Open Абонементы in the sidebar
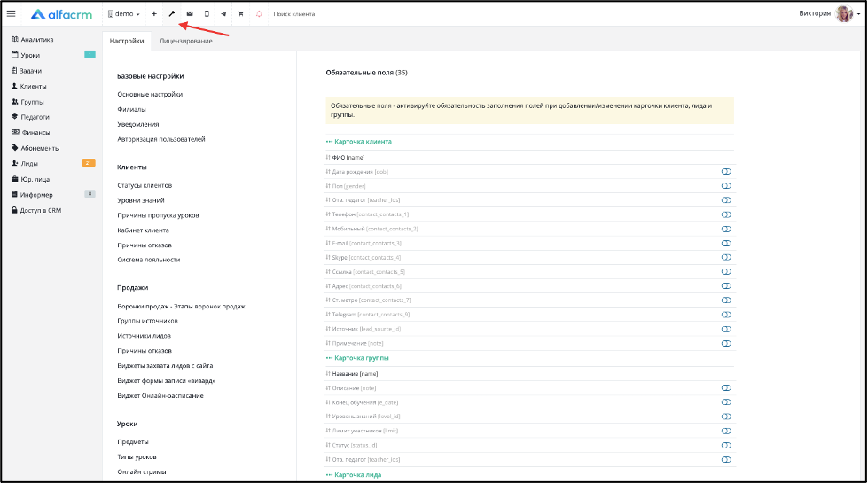This screenshot has width=868, height=483. pos(35,148)
